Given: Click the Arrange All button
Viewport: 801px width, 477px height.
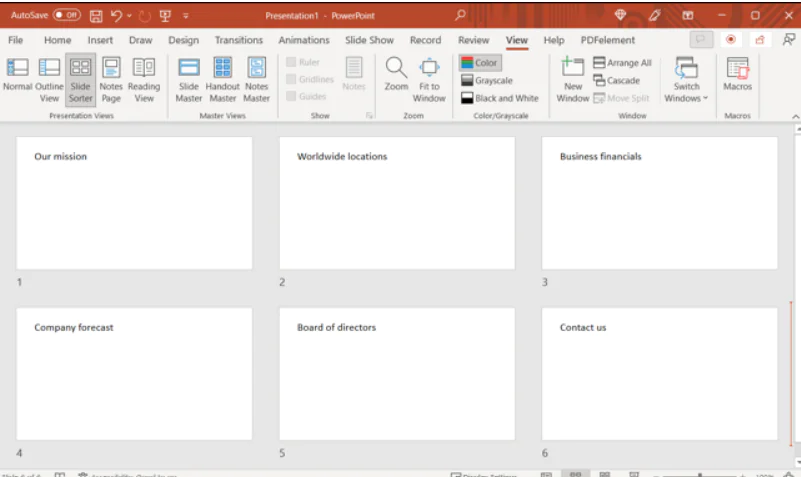Looking at the screenshot, I should click(622, 63).
